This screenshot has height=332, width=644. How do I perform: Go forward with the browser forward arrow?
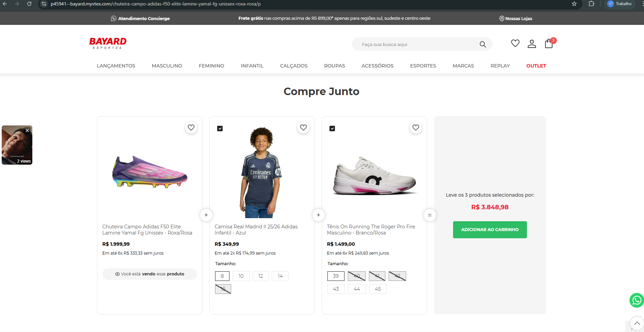pos(17,4)
